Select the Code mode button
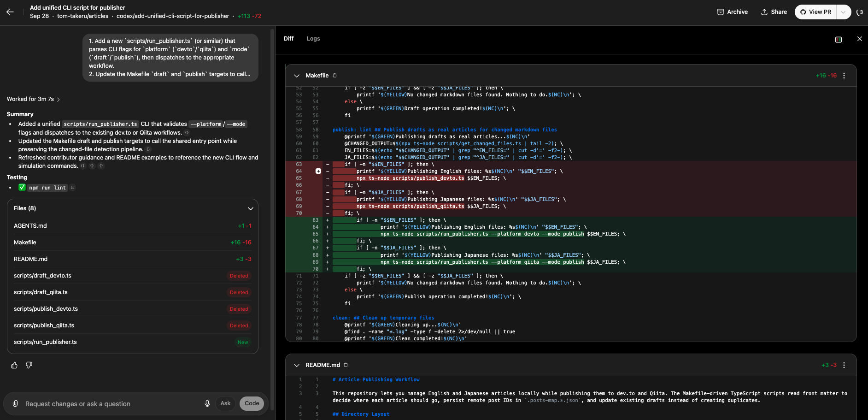This screenshot has height=420, width=868. tap(252, 403)
